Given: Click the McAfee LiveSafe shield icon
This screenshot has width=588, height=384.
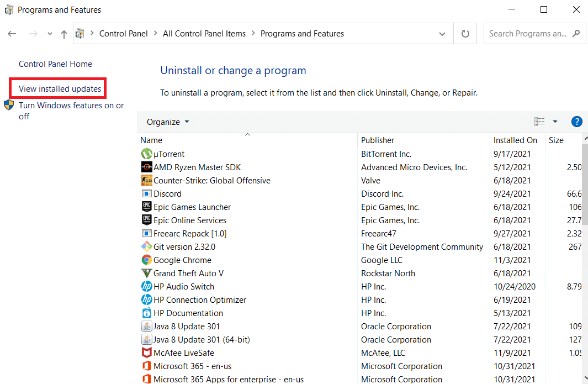Looking at the screenshot, I should point(147,353).
